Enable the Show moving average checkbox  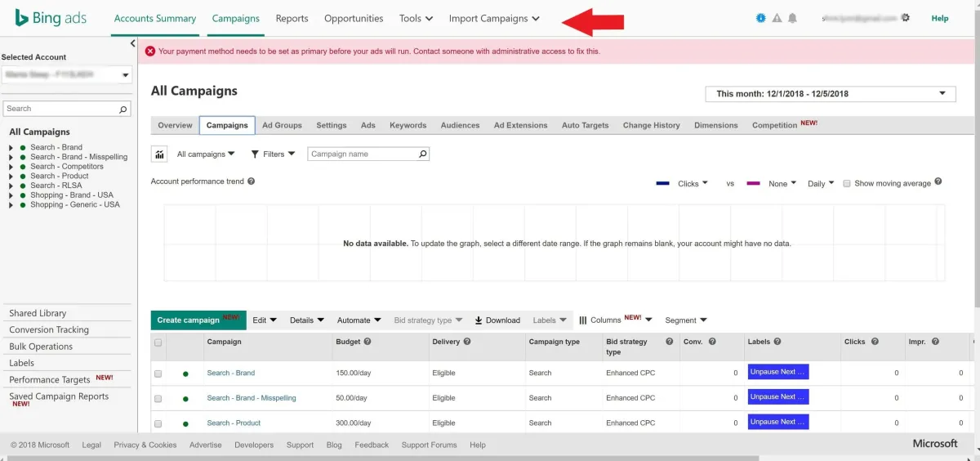coord(847,183)
